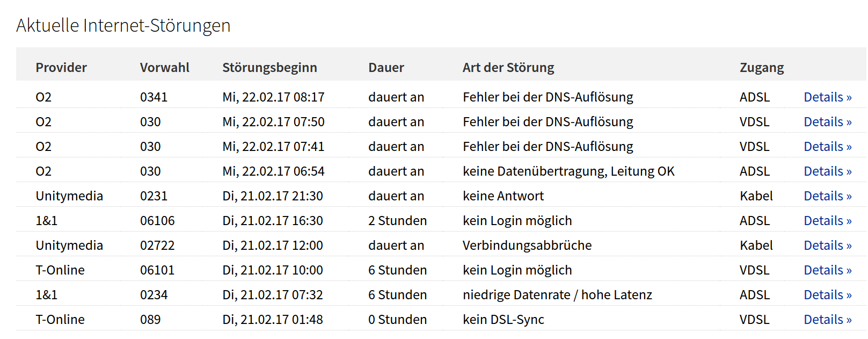
Task: Open Details for 1&1 06106 outage
Action: (x=827, y=221)
